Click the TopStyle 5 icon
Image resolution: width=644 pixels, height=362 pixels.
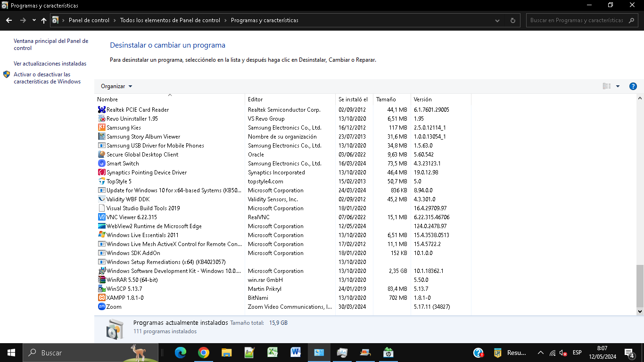click(x=101, y=181)
